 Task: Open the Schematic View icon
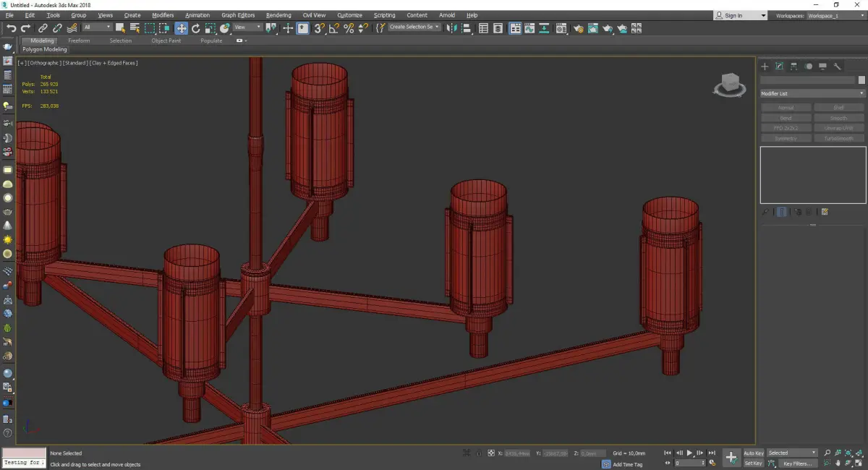coord(544,28)
